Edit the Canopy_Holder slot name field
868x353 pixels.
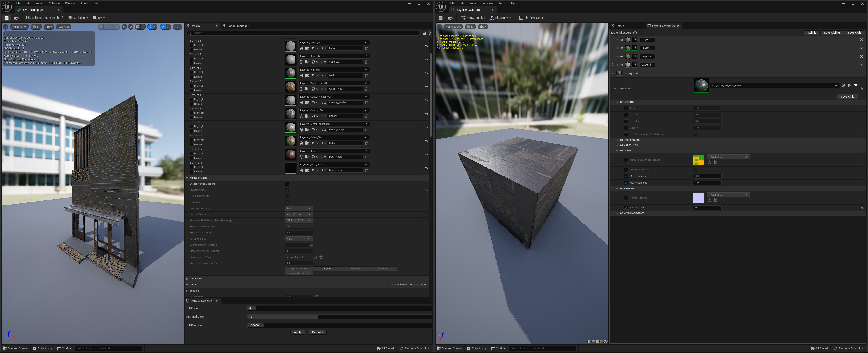pyautogui.click(x=345, y=102)
